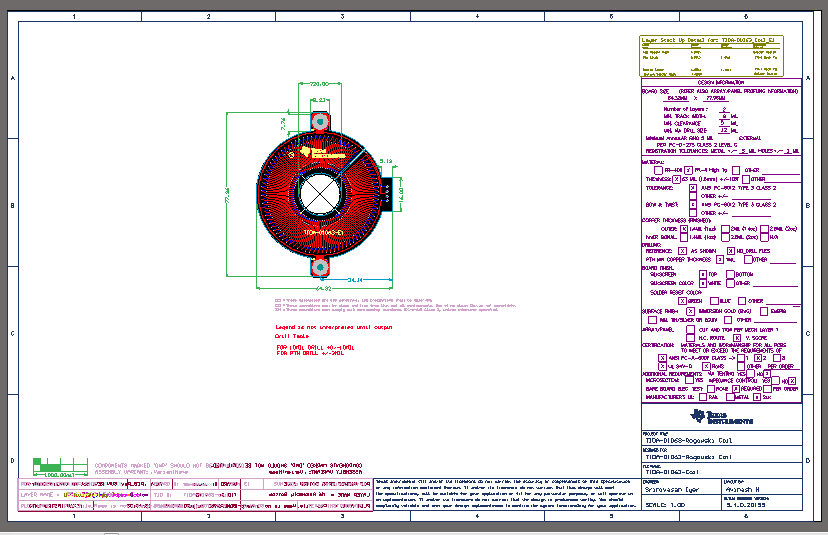Click the project title TIDA-01063-Rogowski Coil
Image resolution: width=828 pixels, height=535 pixels.
tap(689, 440)
